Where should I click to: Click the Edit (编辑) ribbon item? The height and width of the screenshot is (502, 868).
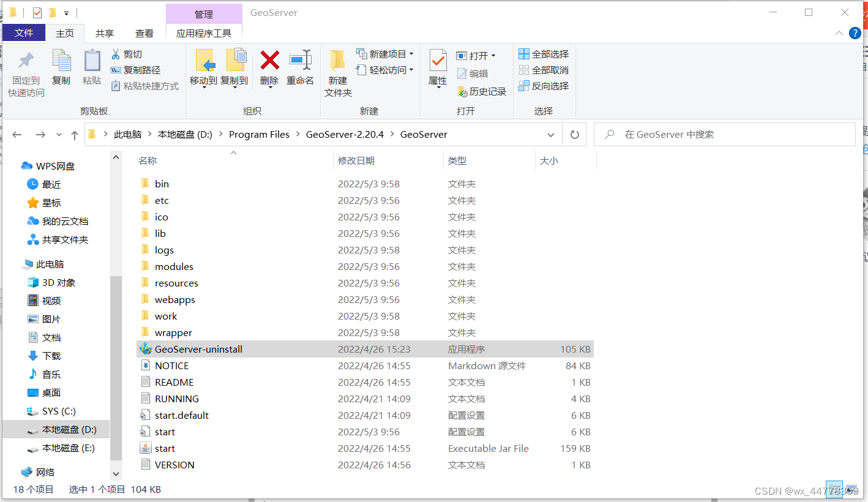tap(472, 73)
